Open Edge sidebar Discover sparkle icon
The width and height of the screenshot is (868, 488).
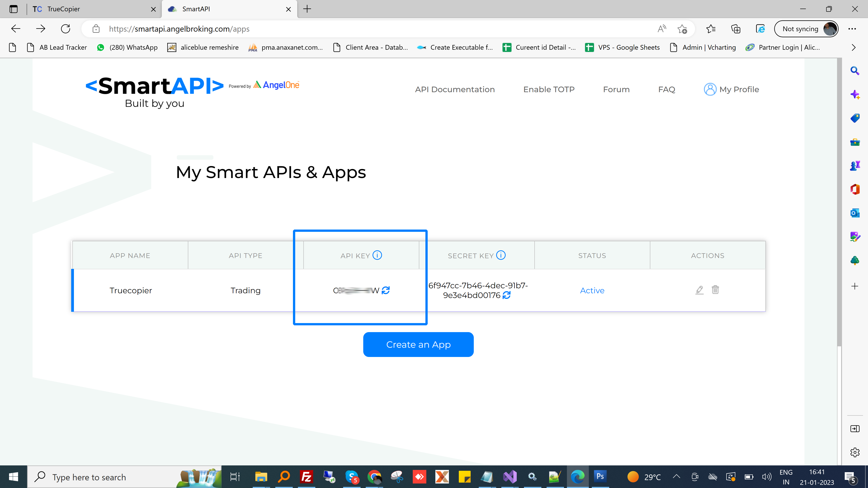854,94
